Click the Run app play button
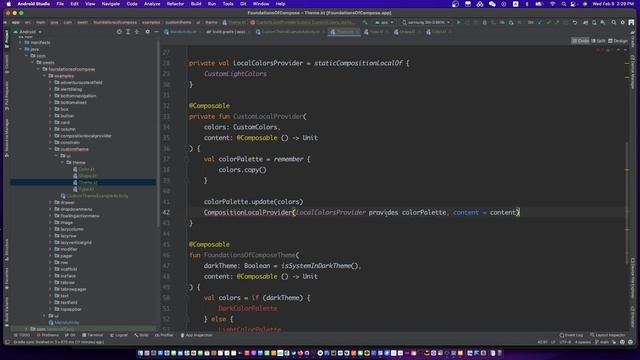Image resolution: width=640 pixels, height=360 pixels. [x=458, y=22]
